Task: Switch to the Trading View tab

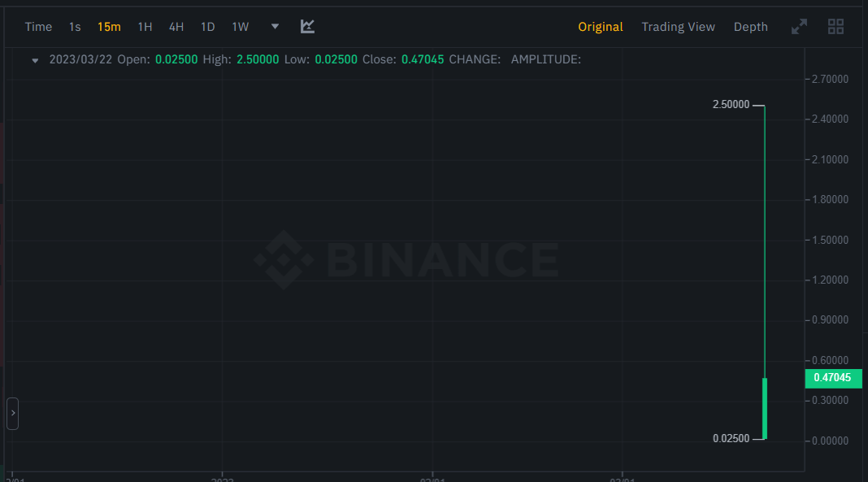Action: 678,27
